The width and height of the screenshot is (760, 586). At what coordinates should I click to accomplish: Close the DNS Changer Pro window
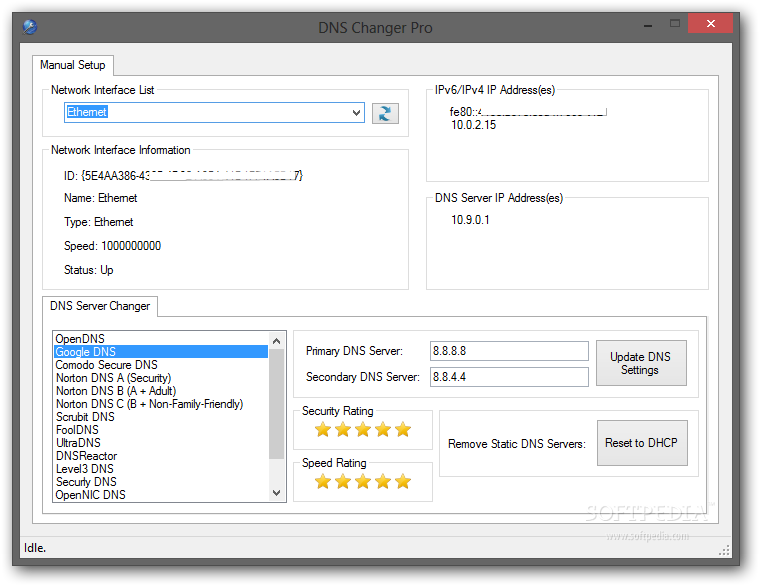[711, 23]
